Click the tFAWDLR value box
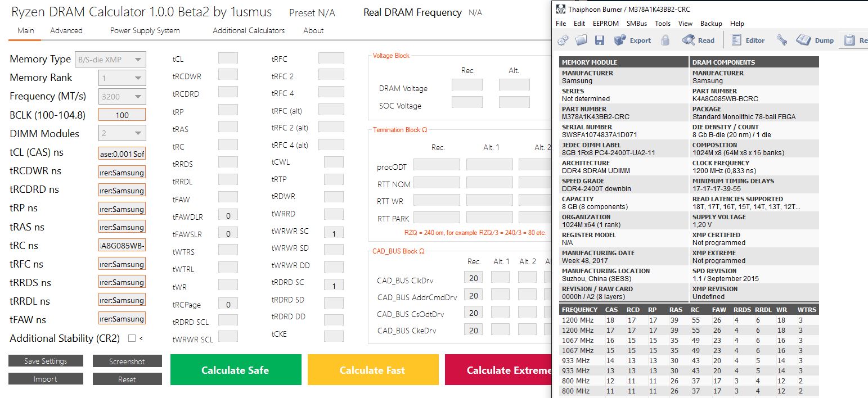868x398 pixels. [x=228, y=216]
